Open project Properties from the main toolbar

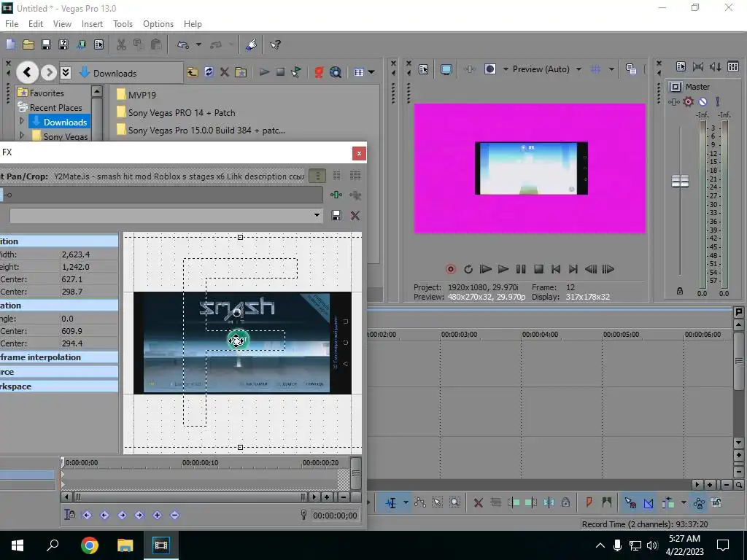tap(98, 44)
